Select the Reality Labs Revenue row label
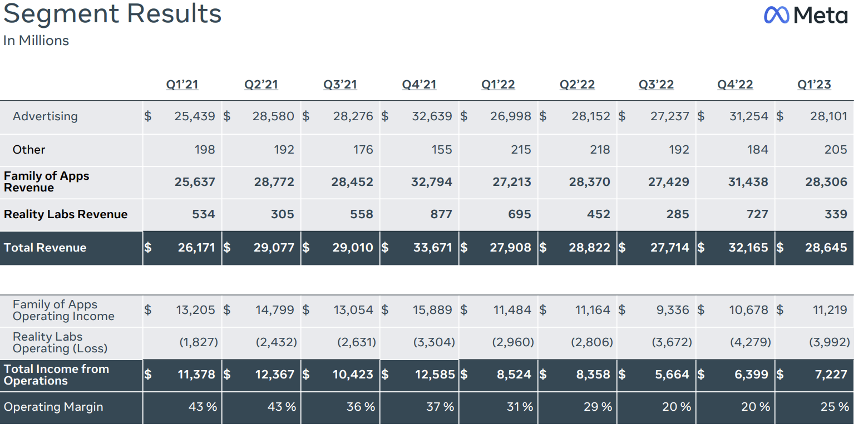 pyautogui.click(x=66, y=214)
